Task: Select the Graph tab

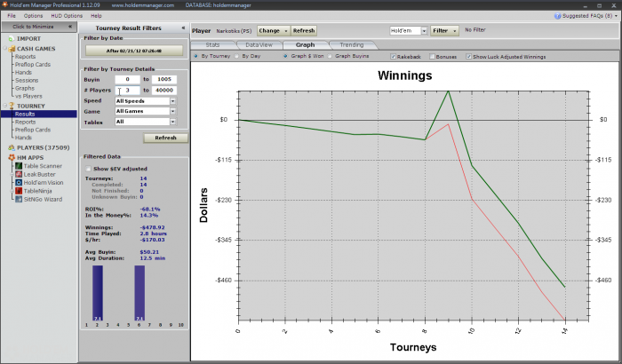Action: click(x=305, y=44)
